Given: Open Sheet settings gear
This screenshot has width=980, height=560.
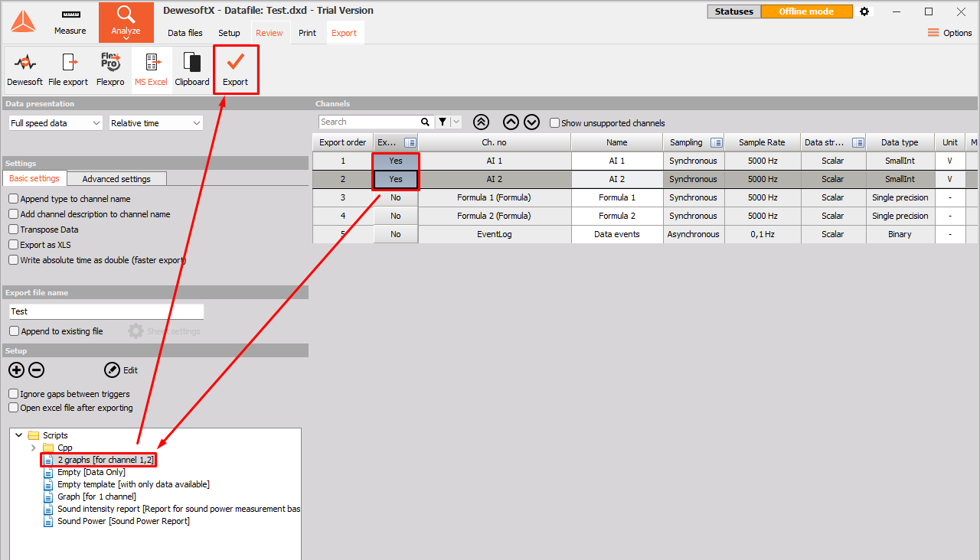Looking at the screenshot, I should pyautogui.click(x=136, y=331).
